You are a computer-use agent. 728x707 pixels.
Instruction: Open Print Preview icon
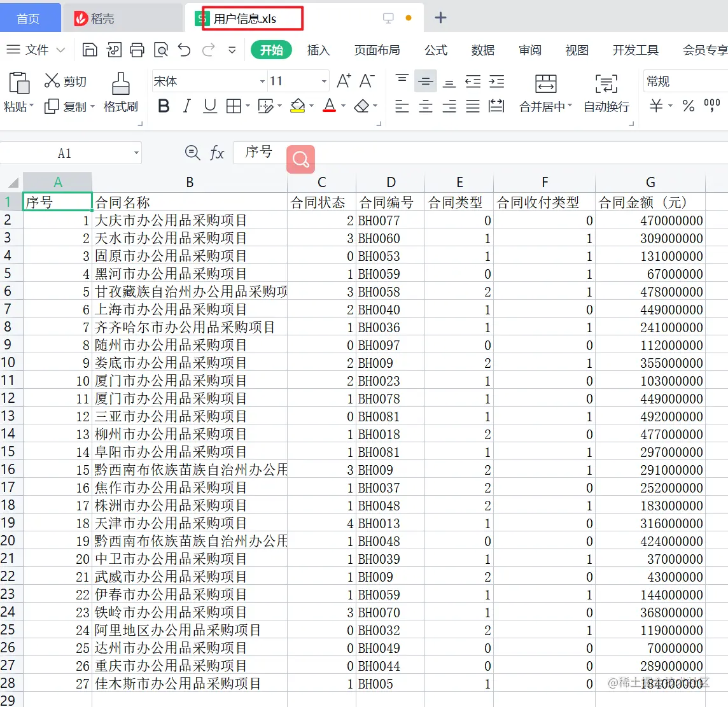pos(160,50)
